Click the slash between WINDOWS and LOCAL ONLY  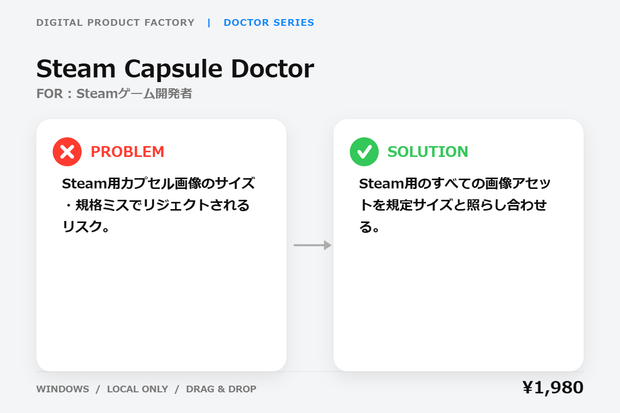98,389
